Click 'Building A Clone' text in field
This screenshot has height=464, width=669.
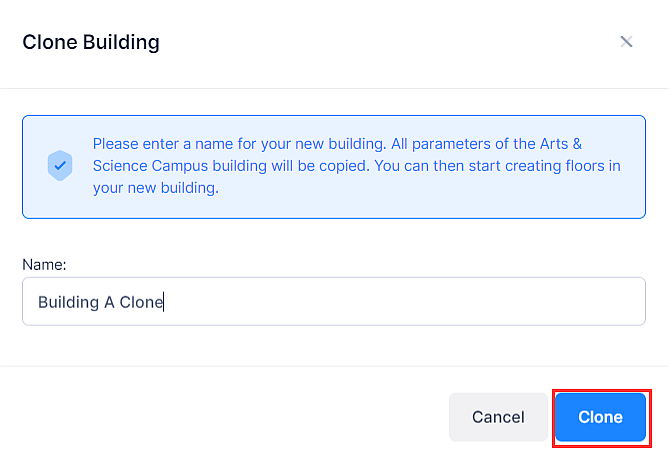(100, 301)
